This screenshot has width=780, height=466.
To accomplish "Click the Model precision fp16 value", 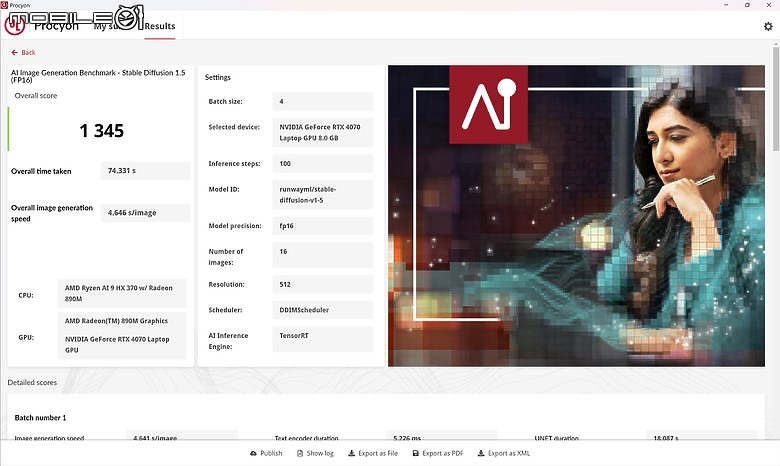I will (x=322, y=226).
